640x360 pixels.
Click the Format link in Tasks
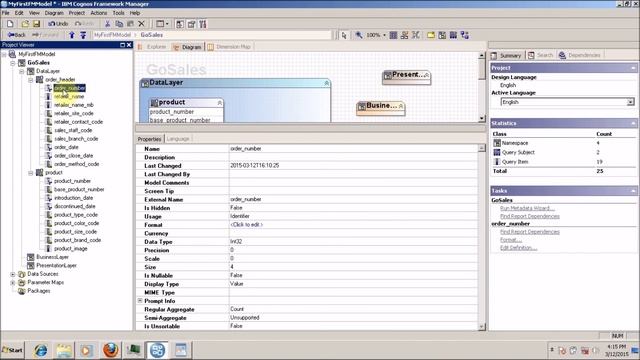pyautogui.click(x=511, y=240)
